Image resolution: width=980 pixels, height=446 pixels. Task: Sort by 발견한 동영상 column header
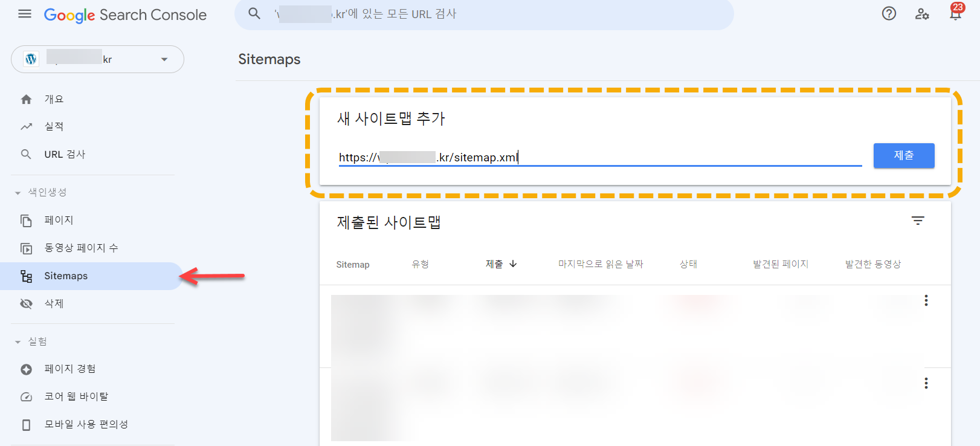(873, 264)
